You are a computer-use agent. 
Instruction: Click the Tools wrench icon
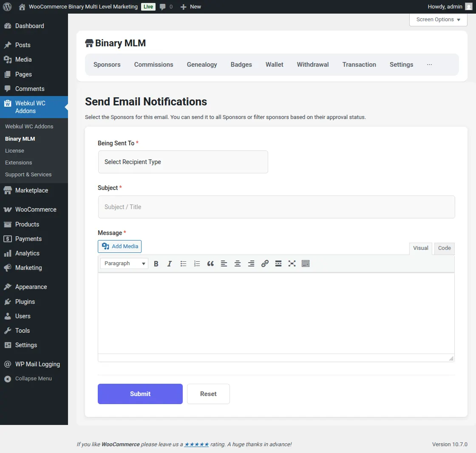pos(8,331)
